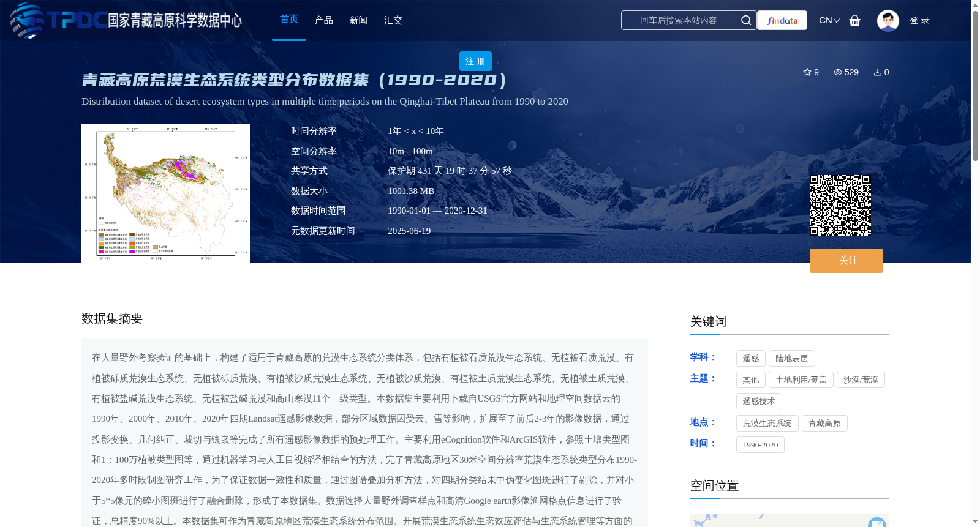Click the page vertical scrollbar

[975, 86]
